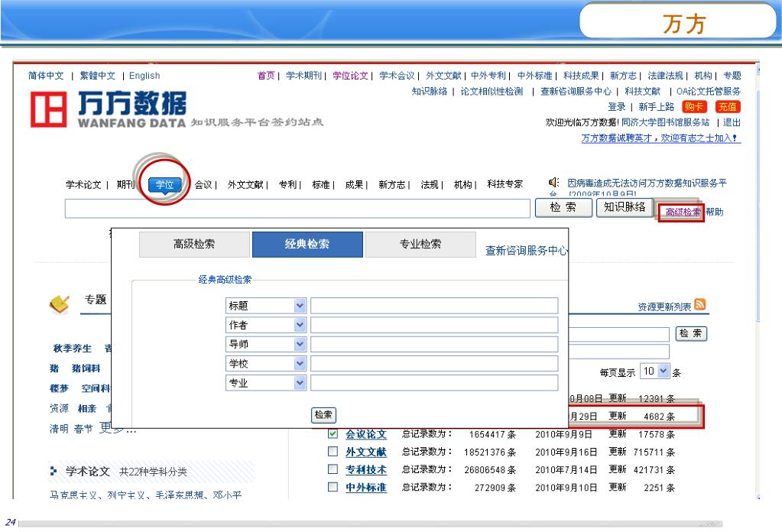Open 学位论文 in top navigation
This screenshot has width=782, height=532.
click(x=350, y=76)
